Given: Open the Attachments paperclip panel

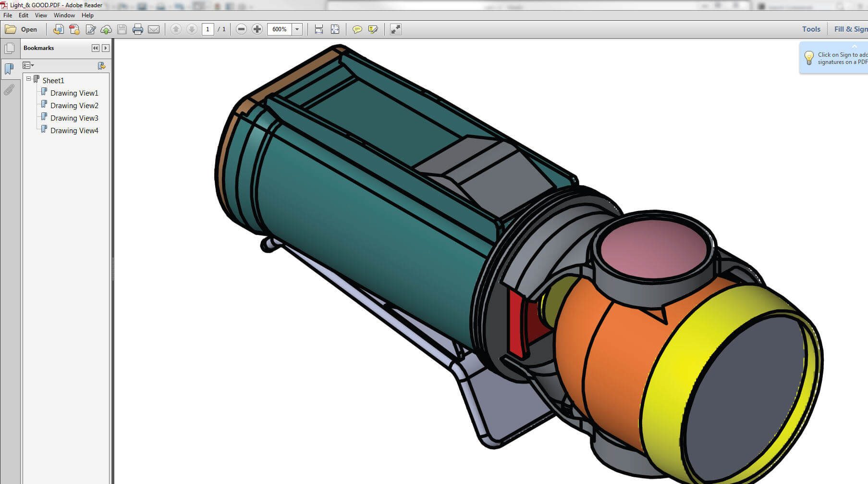Looking at the screenshot, I should pyautogui.click(x=9, y=90).
